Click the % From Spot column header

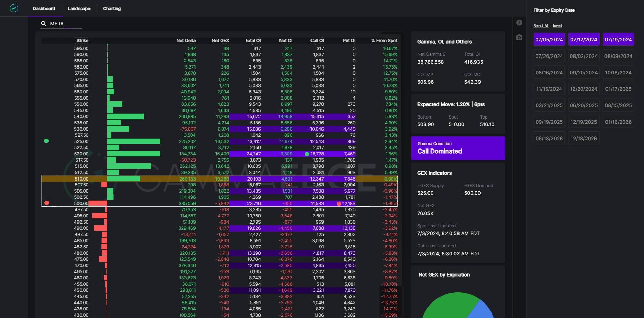click(384, 40)
